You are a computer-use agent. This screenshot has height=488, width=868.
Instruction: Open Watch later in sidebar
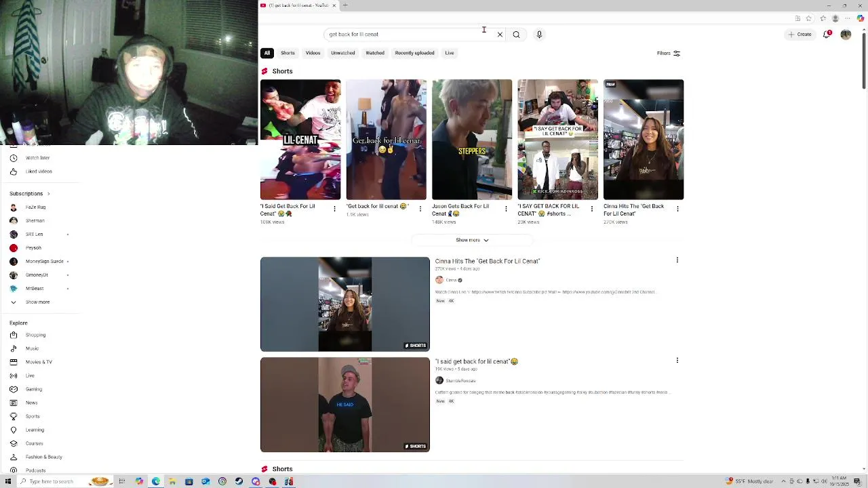tap(38, 158)
